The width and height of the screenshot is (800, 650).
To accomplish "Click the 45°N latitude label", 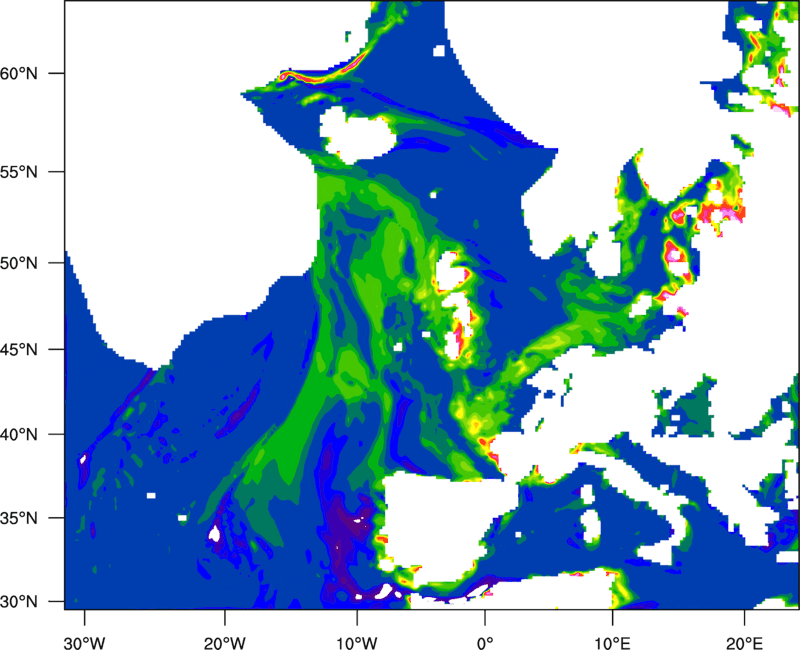I will click(x=19, y=350).
